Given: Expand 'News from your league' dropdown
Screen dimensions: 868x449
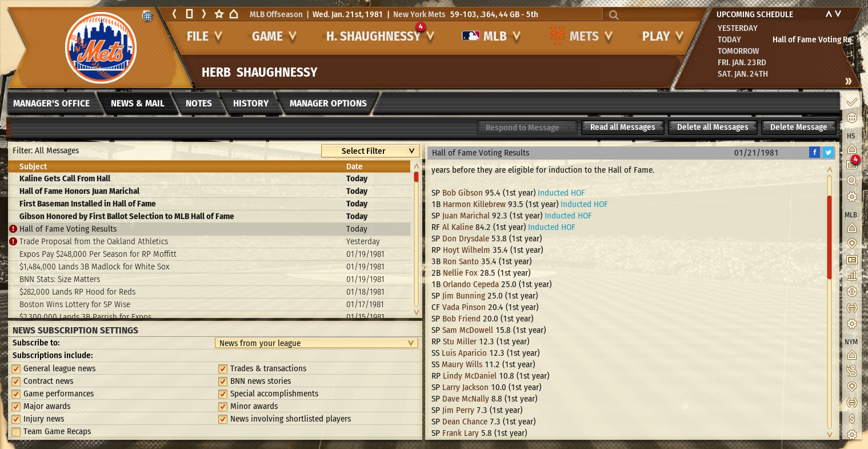Looking at the screenshot, I should [316, 343].
